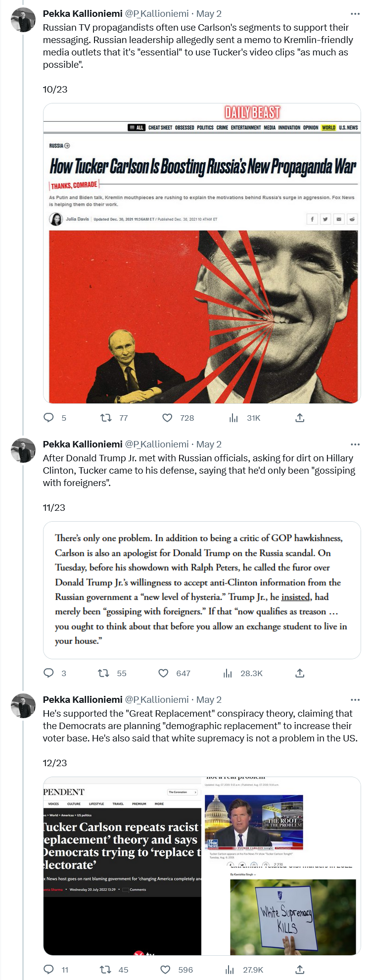This screenshot has width=370, height=980.
Task: Repost the 12/23 tweet with 45 retweets
Action: (x=105, y=970)
